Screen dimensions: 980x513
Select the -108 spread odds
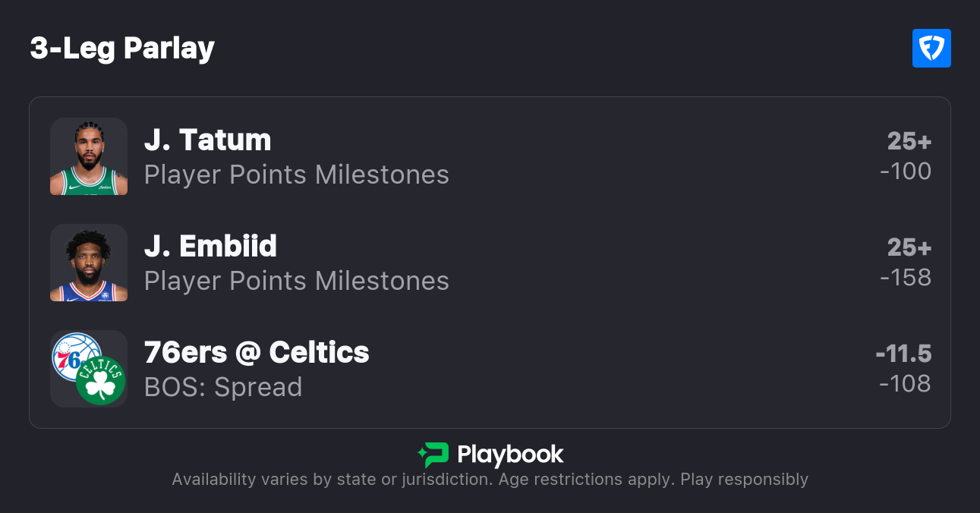click(905, 384)
